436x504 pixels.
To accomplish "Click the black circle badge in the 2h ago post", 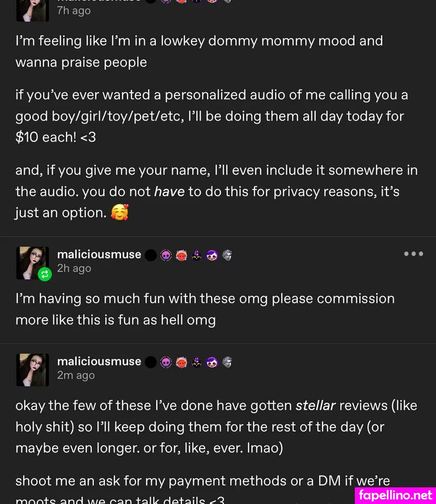I will (x=151, y=256).
